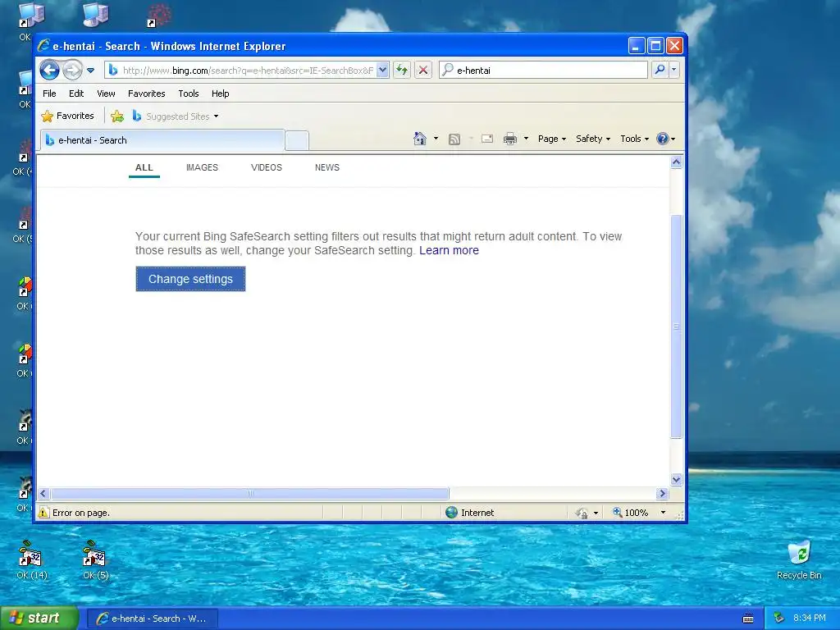This screenshot has height=630, width=840.
Task: Open the View menu
Action: tap(106, 94)
